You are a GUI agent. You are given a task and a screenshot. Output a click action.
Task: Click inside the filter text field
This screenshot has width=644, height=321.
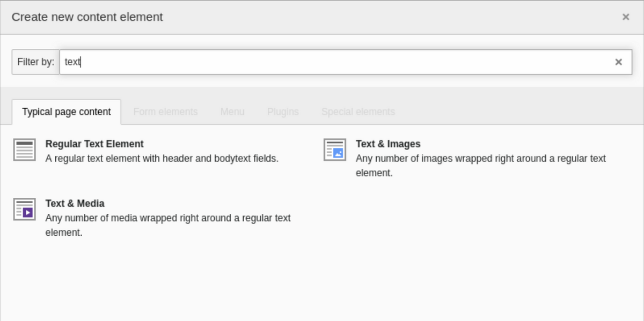(x=343, y=62)
